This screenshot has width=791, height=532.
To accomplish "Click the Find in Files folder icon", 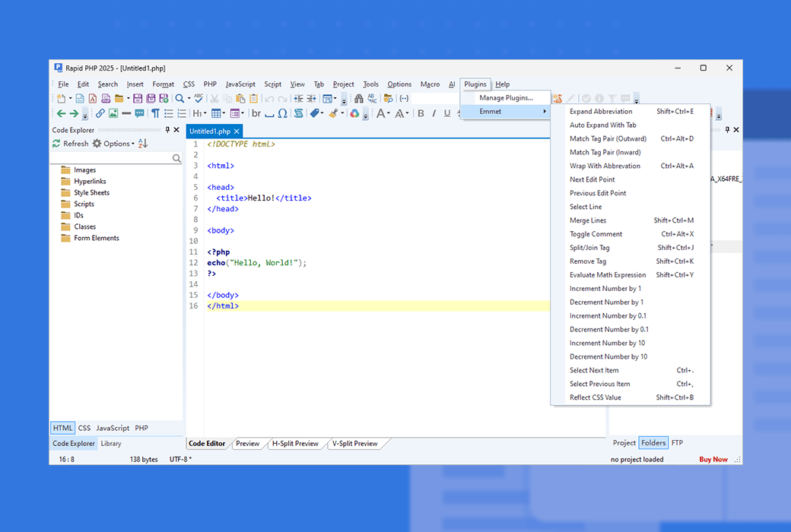I will [x=388, y=98].
